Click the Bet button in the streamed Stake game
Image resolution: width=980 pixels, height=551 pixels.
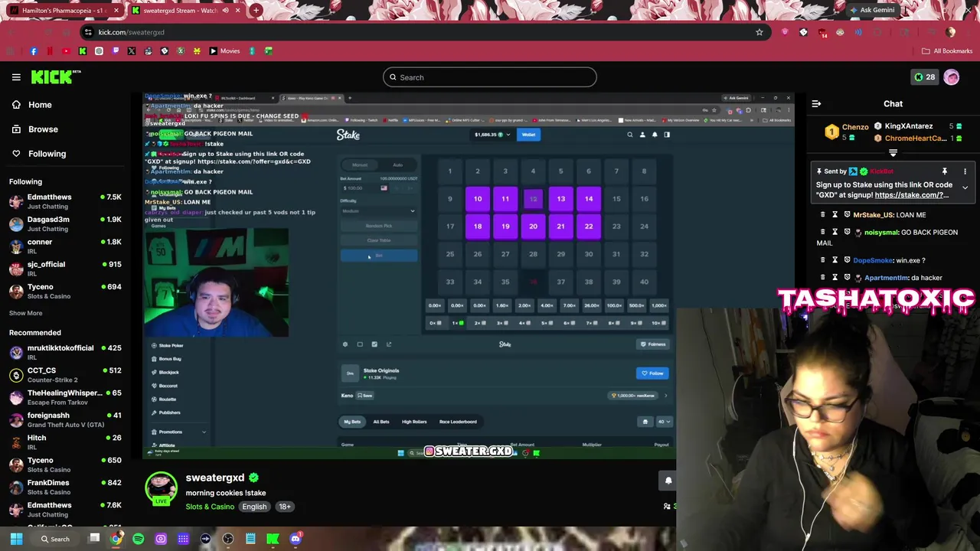379,256
